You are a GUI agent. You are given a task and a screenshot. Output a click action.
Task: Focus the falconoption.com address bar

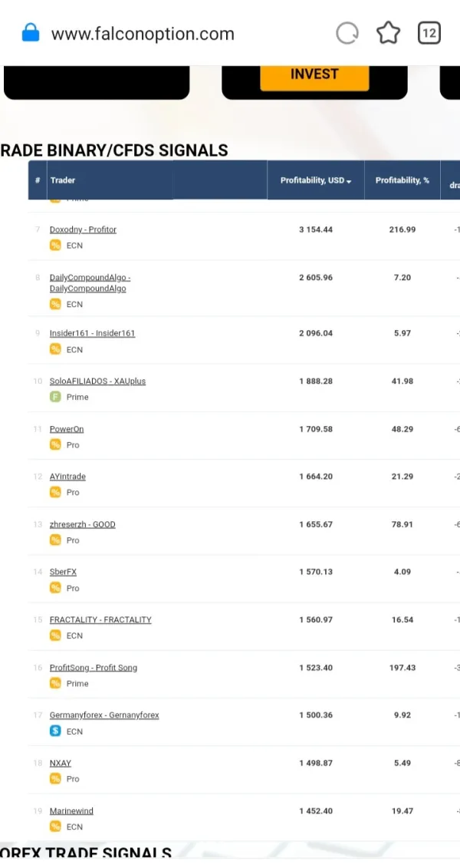143,34
